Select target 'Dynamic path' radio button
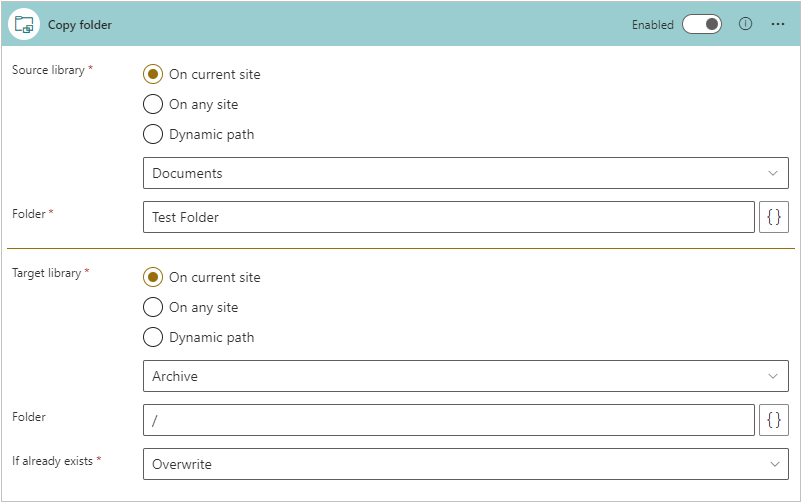Image resolution: width=802 pixels, height=503 pixels. pyautogui.click(x=153, y=337)
